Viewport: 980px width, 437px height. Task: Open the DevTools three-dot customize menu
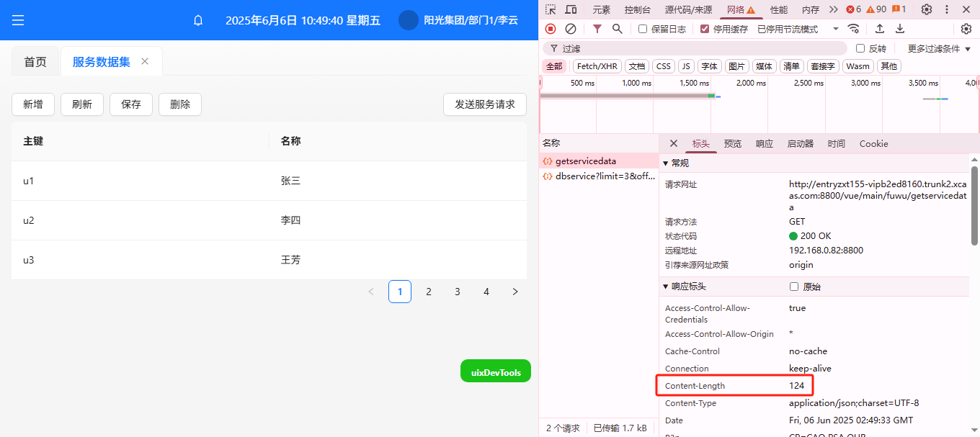coord(947,9)
